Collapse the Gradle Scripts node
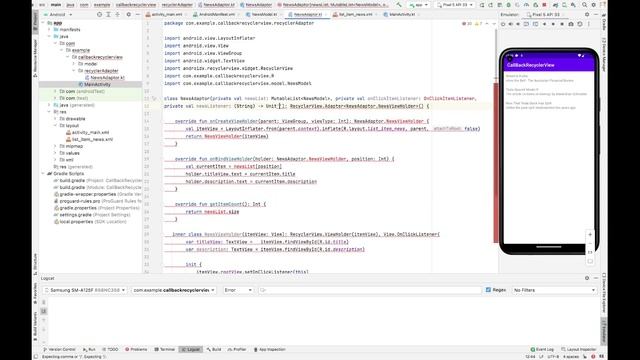 click(43, 173)
